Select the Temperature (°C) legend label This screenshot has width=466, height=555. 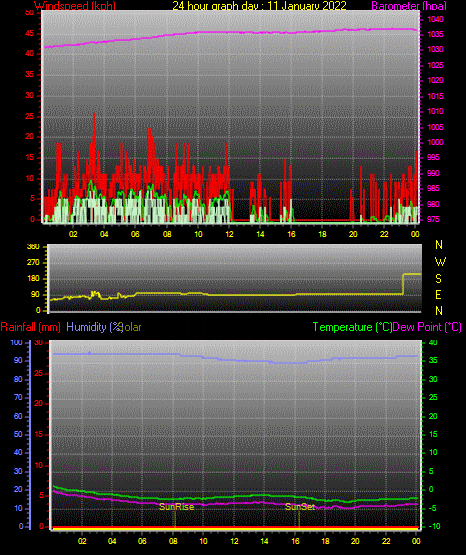pos(352,327)
